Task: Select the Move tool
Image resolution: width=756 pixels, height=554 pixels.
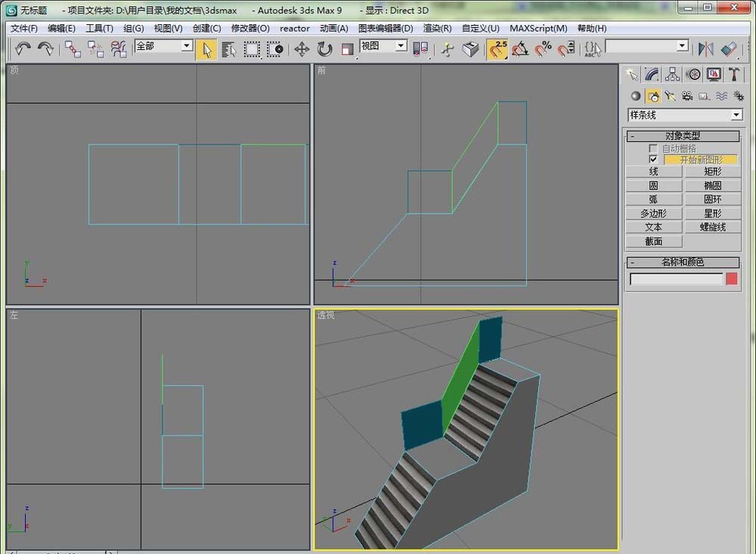Action: pos(302,49)
